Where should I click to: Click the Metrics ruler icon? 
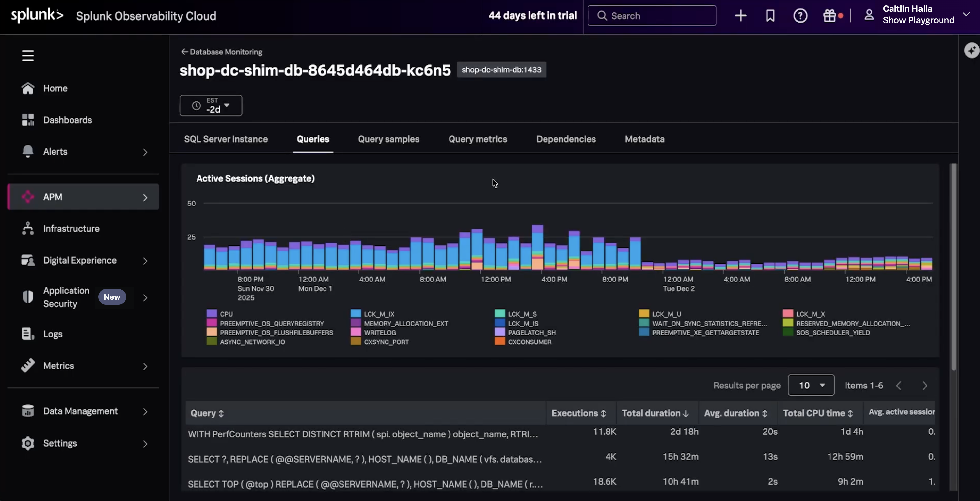coord(28,366)
